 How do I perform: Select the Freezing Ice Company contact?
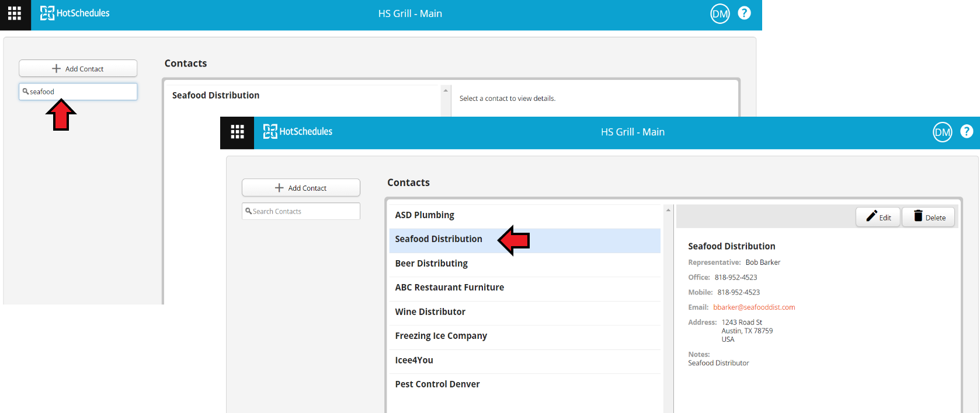tap(524, 336)
